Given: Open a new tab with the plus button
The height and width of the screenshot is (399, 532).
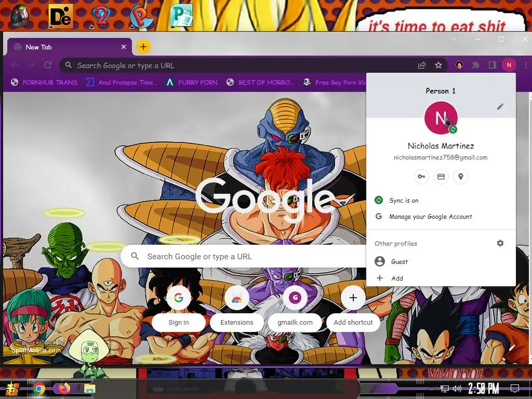Looking at the screenshot, I should 143,47.
